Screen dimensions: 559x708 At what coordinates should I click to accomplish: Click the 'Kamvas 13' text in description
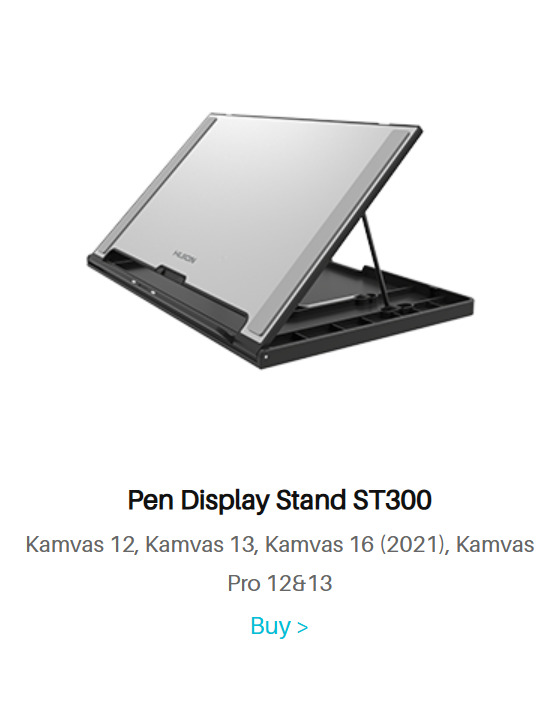coord(200,544)
